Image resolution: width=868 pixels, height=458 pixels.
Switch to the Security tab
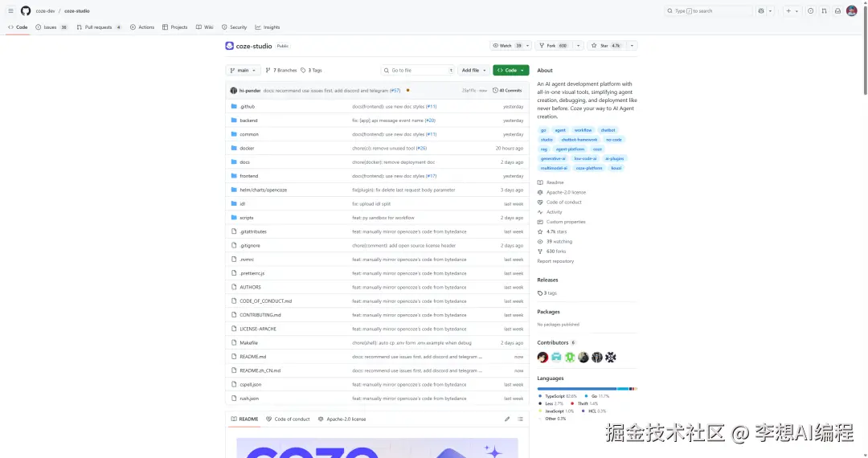[x=234, y=27]
